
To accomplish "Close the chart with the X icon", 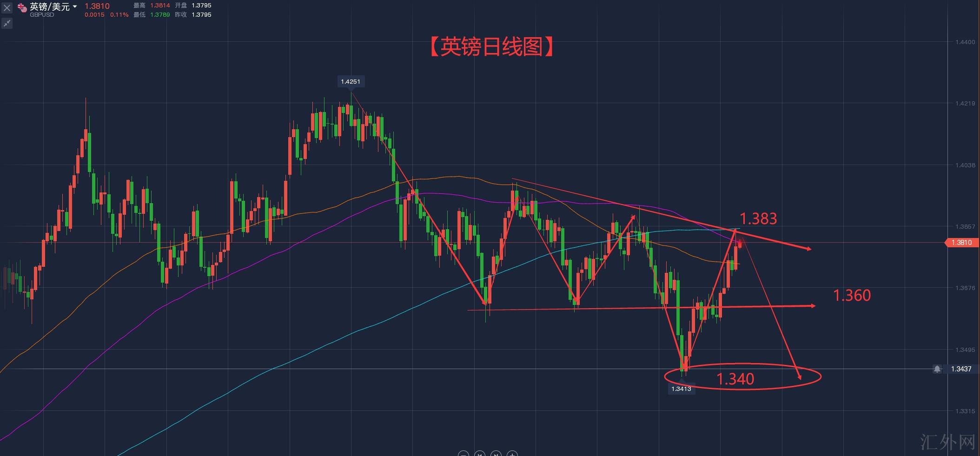I will pos(7,8).
